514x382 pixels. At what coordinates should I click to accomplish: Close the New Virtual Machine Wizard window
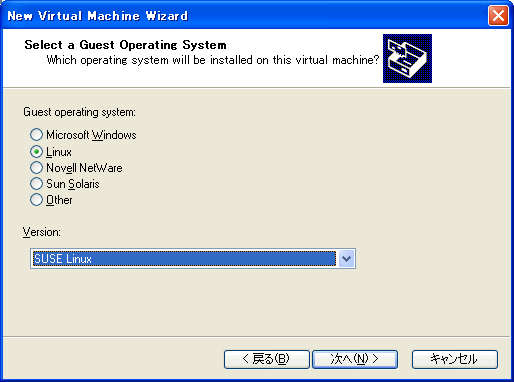498,16
